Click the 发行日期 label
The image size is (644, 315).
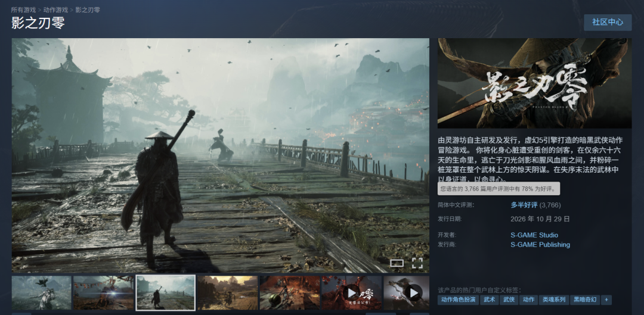450,219
